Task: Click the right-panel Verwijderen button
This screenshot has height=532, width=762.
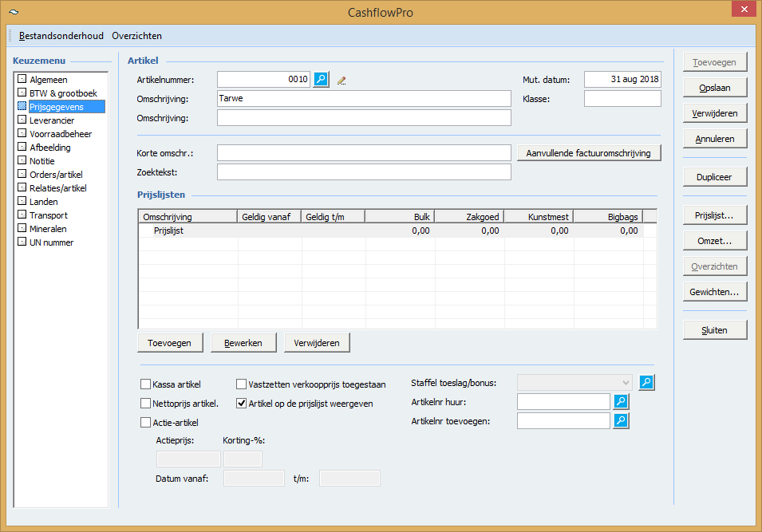Action: point(715,113)
